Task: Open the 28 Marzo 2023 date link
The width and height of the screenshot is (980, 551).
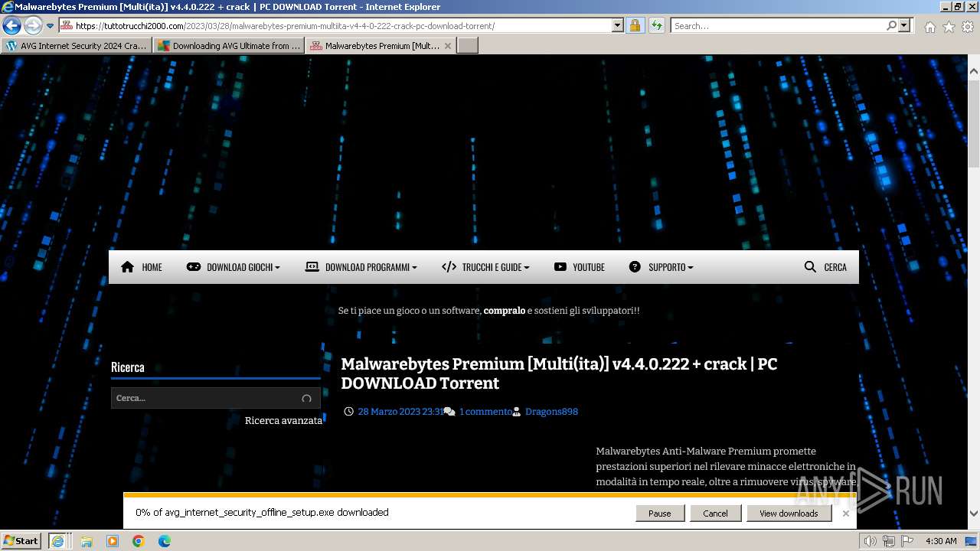Action: [400, 412]
